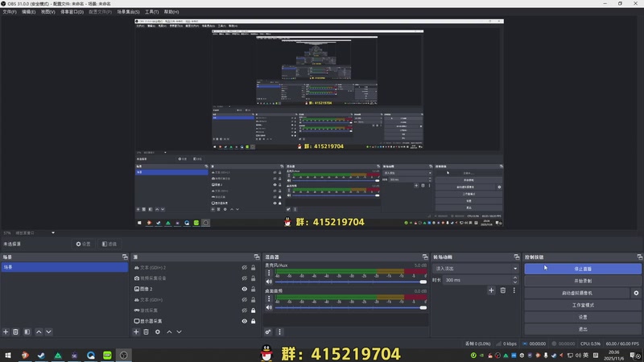Open the 停靠窗口(D) menu

72,12
